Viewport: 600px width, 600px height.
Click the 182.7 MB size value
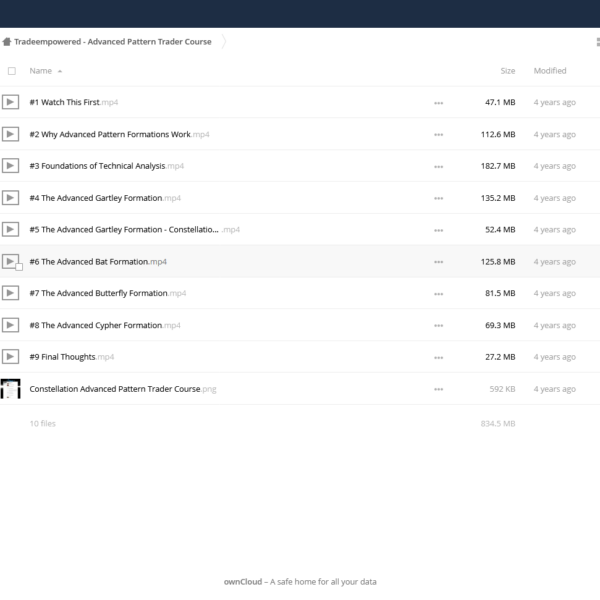pos(498,166)
